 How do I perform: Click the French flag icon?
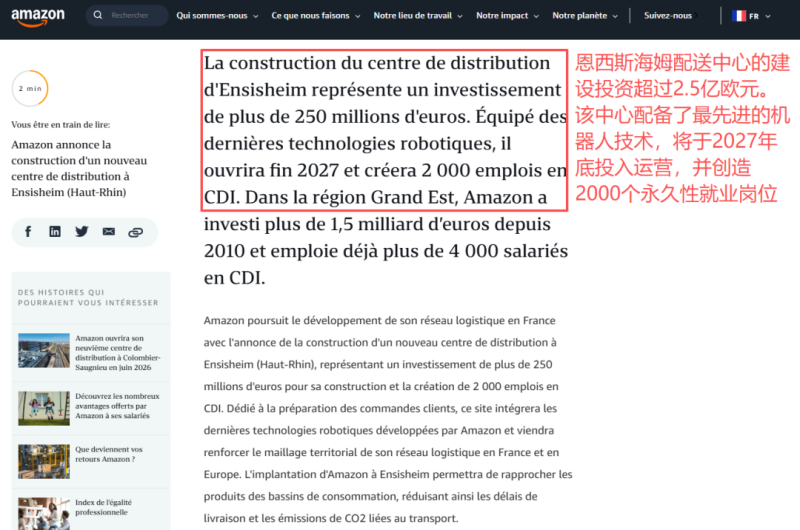click(x=739, y=16)
